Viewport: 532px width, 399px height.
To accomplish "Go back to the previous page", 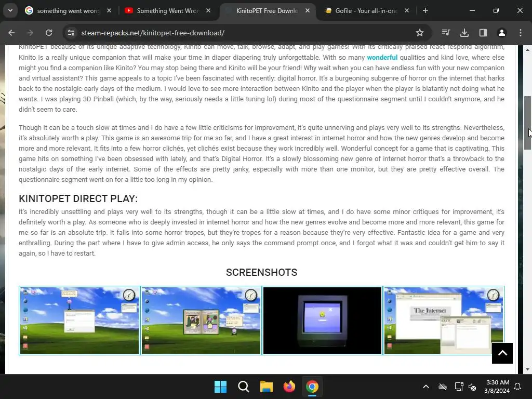I will click(11, 33).
